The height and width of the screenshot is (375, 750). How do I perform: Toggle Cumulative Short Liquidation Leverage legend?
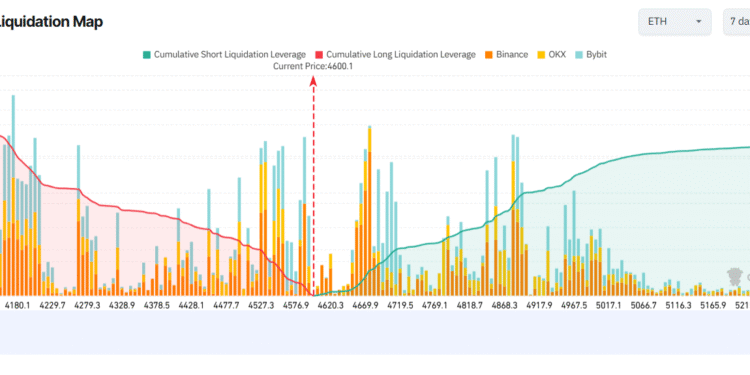(224, 55)
